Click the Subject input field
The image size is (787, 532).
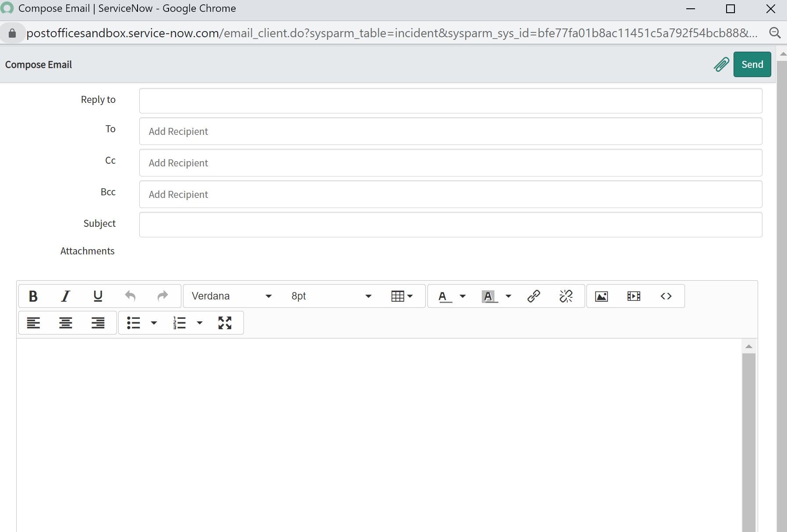click(450, 225)
